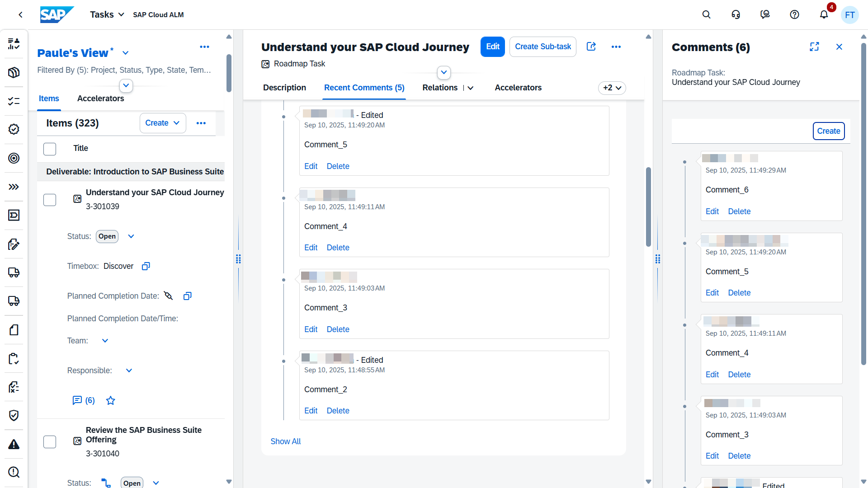Click the notifications bell icon
This screenshot has height=488, width=868.
click(824, 14)
